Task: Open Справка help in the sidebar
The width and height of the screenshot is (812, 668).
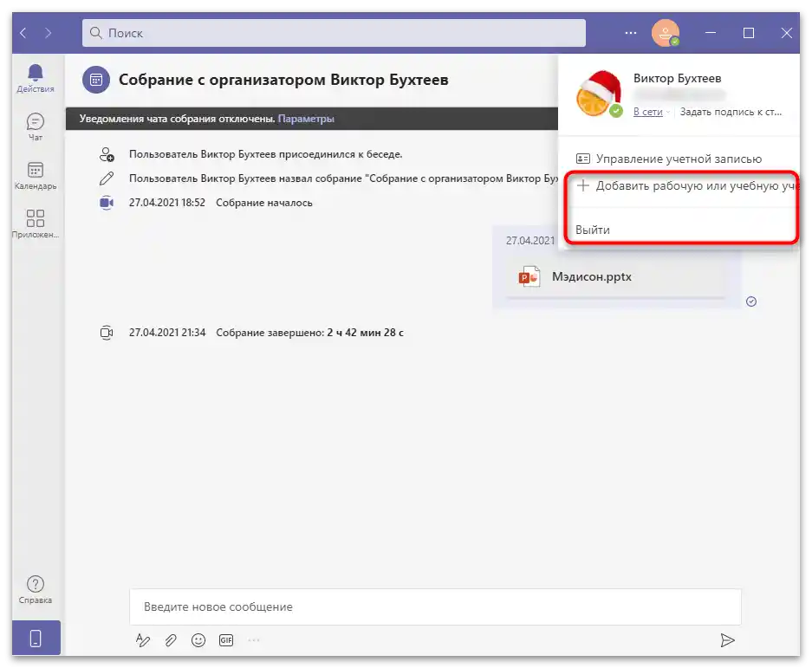Action: (36, 590)
